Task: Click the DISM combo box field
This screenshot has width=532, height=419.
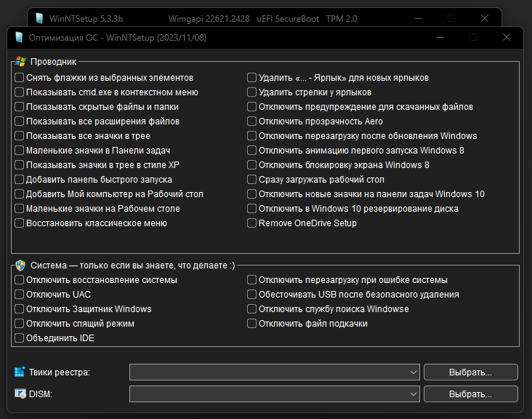Action: pyautogui.click(x=275, y=394)
